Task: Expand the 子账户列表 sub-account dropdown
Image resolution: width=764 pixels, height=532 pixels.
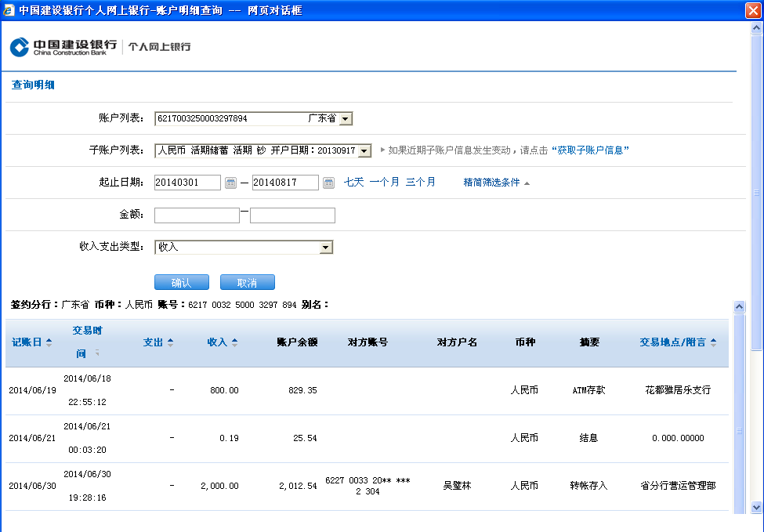Action: 364,150
